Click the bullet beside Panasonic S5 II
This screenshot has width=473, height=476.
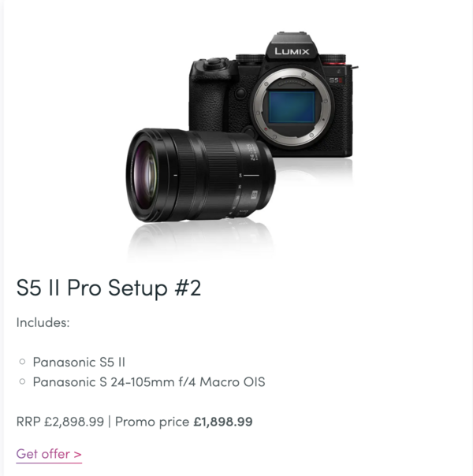tap(22, 363)
